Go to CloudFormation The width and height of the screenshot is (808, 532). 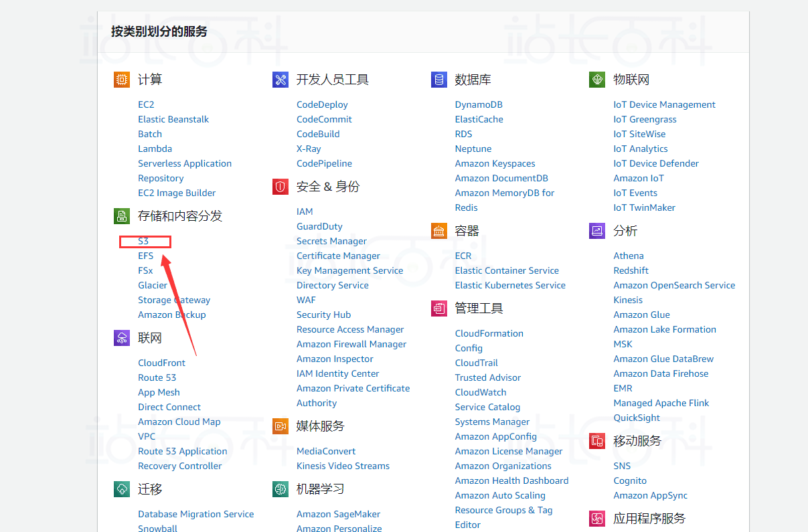click(489, 333)
